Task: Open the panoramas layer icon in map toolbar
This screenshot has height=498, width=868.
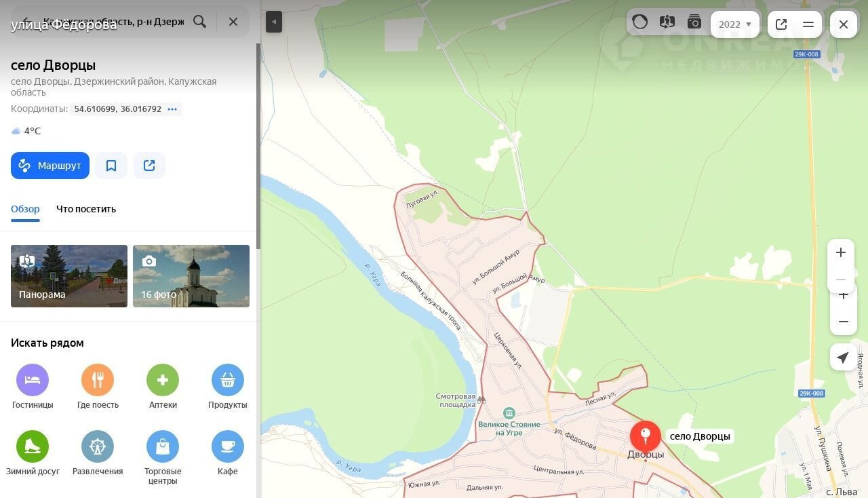Action: pos(667,22)
